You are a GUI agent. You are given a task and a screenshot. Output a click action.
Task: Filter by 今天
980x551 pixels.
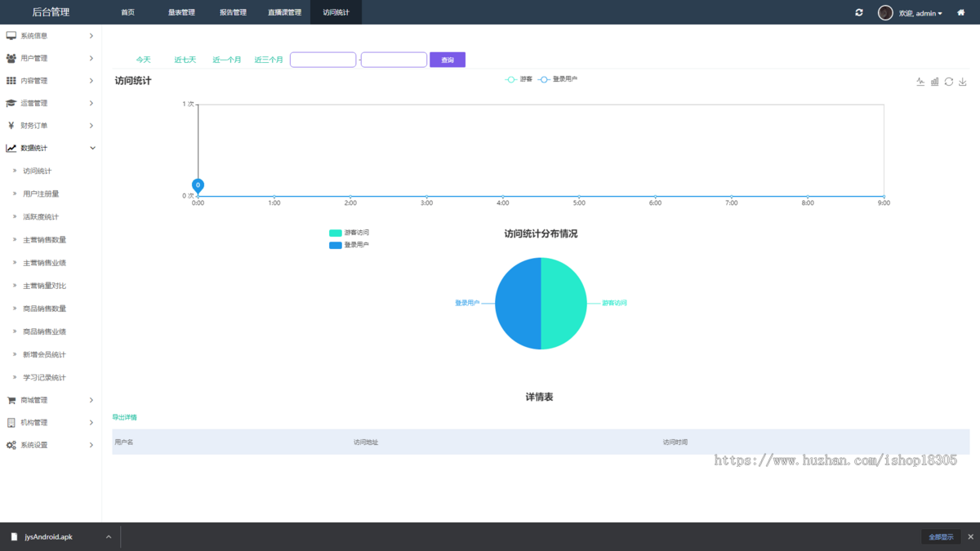[143, 60]
